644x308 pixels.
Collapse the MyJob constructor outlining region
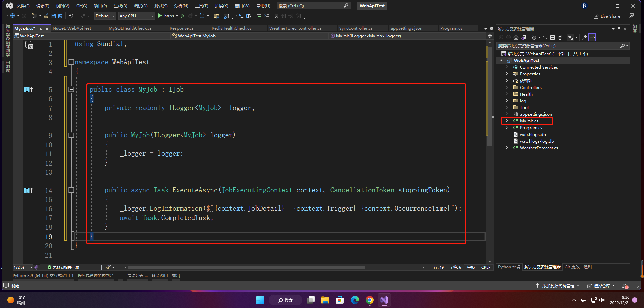(71, 135)
